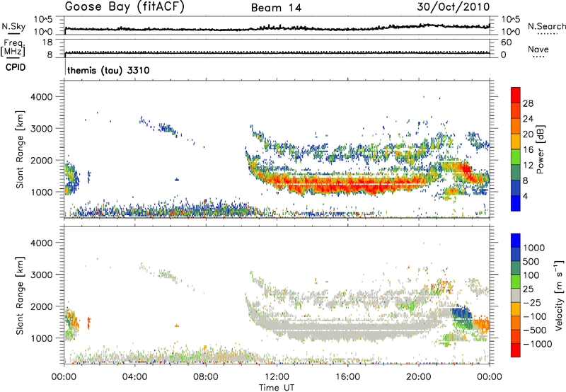Click the red top segment of power color bar
This screenshot has width=566, height=392.
coord(516,95)
